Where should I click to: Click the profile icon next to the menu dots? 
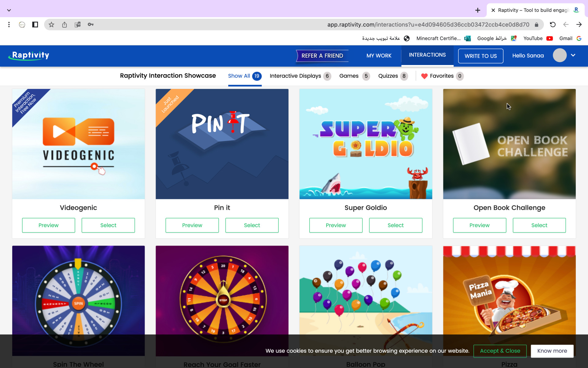(22, 25)
